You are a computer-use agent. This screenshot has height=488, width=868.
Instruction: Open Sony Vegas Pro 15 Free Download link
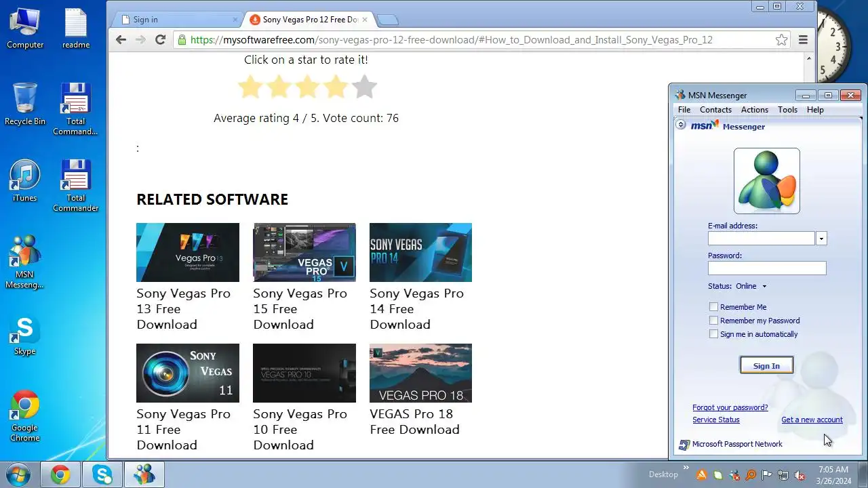pos(300,309)
